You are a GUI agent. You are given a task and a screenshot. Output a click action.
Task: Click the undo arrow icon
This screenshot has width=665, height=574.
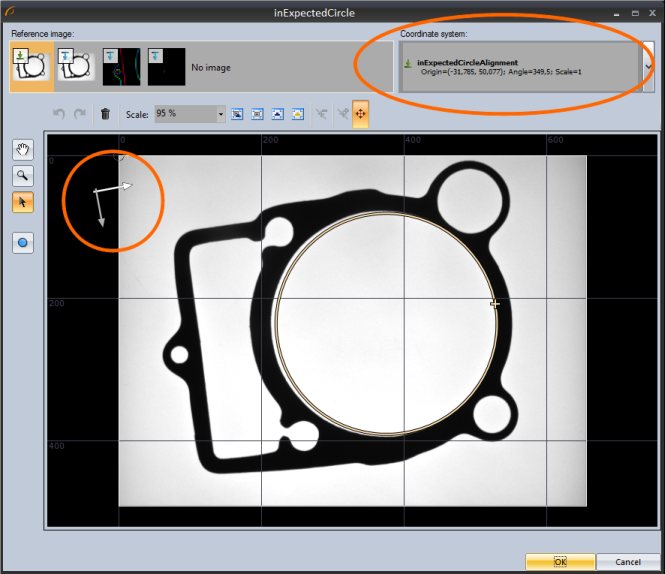[x=58, y=114]
